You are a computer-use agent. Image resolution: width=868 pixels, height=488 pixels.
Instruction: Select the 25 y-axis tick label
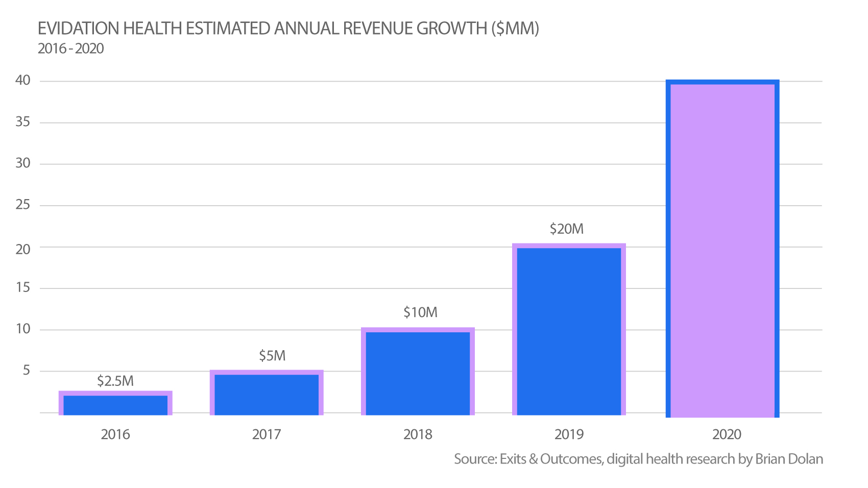pyautogui.click(x=23, y=205)
